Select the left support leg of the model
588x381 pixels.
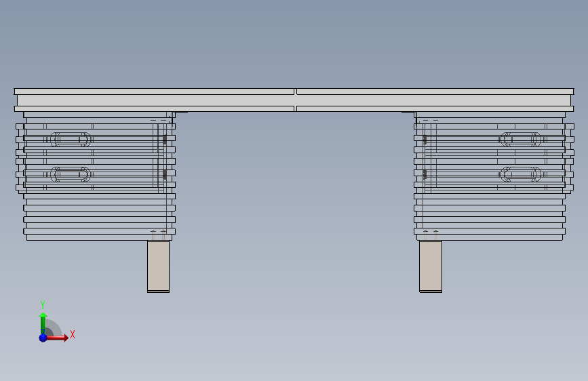158,266
